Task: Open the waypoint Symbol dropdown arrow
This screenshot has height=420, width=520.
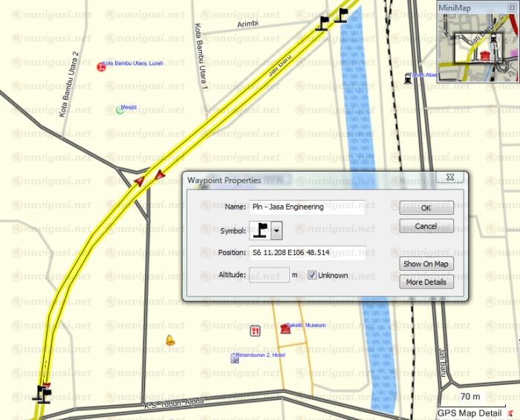Action: pyautogui.click(x=277, y=231)
